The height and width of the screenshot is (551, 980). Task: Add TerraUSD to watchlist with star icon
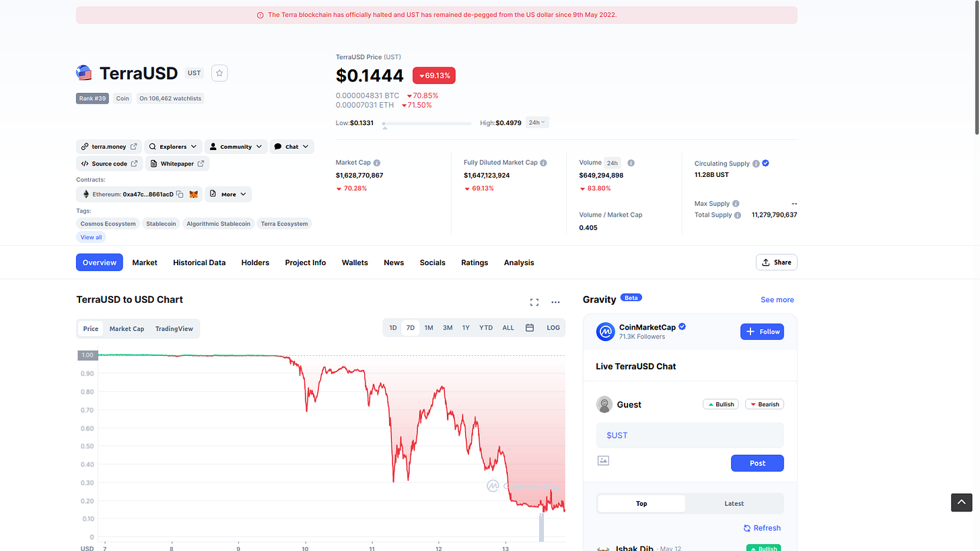point(219,73)
